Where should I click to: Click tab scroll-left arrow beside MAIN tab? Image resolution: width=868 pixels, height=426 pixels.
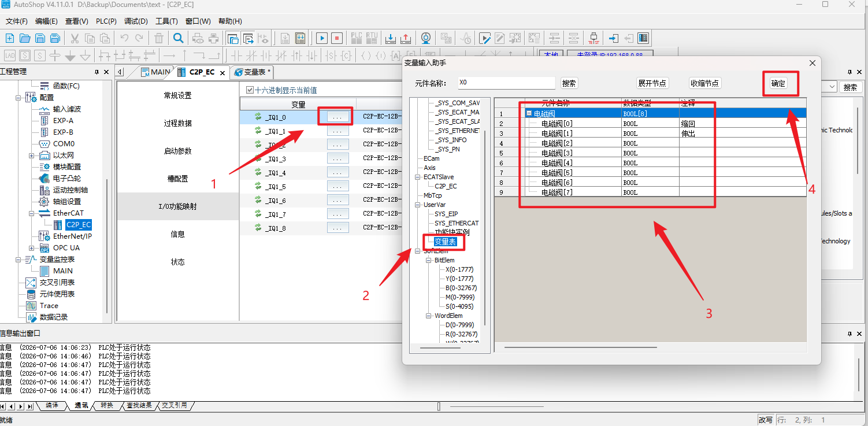click(120, 72)
